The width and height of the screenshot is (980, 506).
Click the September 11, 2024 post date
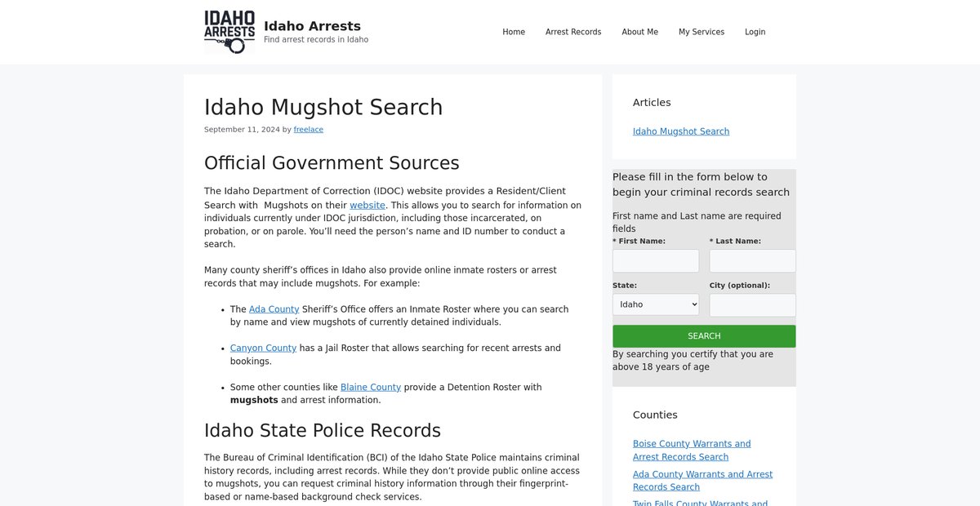click(242, 130)
